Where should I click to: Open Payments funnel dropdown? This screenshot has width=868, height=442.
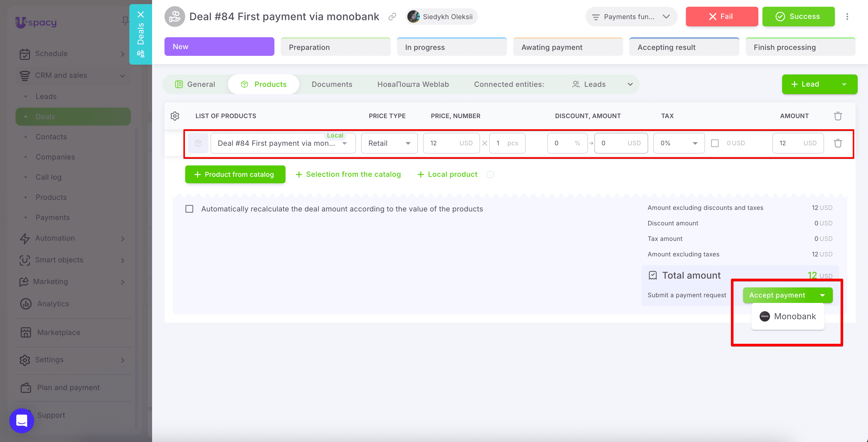click(631, 17)
